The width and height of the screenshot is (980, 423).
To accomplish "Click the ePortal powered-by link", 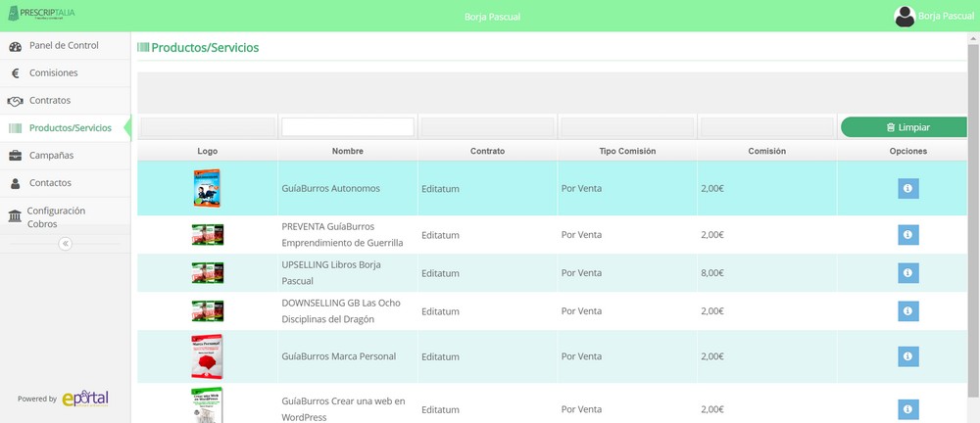I will tap(84, 399).
